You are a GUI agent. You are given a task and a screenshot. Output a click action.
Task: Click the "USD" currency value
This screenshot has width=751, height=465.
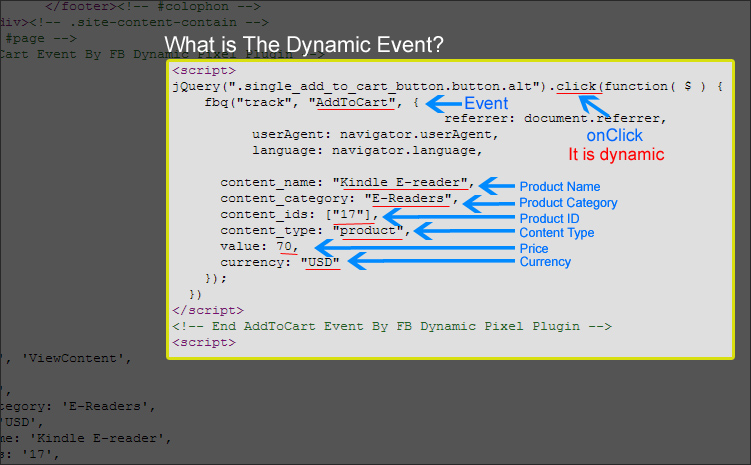tap(320, 262)
